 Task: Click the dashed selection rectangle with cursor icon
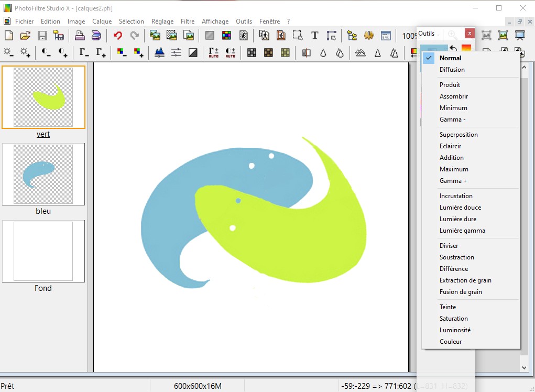(298, 36)
